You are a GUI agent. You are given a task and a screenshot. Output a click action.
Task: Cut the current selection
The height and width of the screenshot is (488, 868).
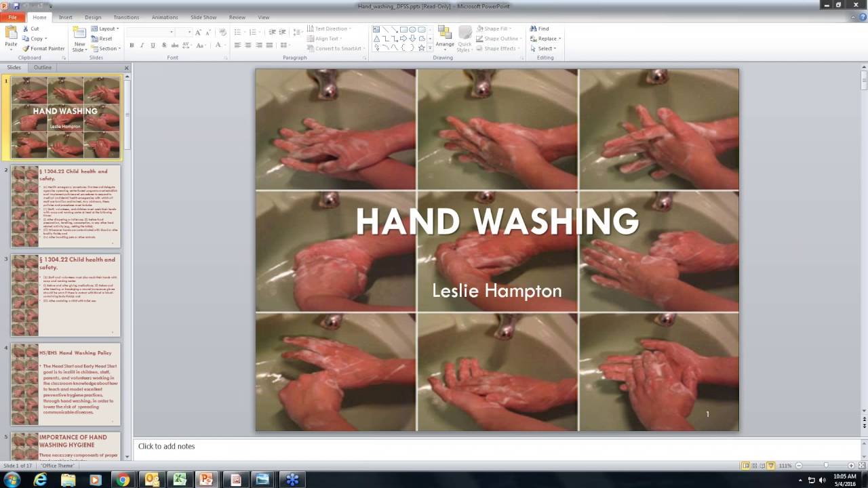click(x=31, y=28)
